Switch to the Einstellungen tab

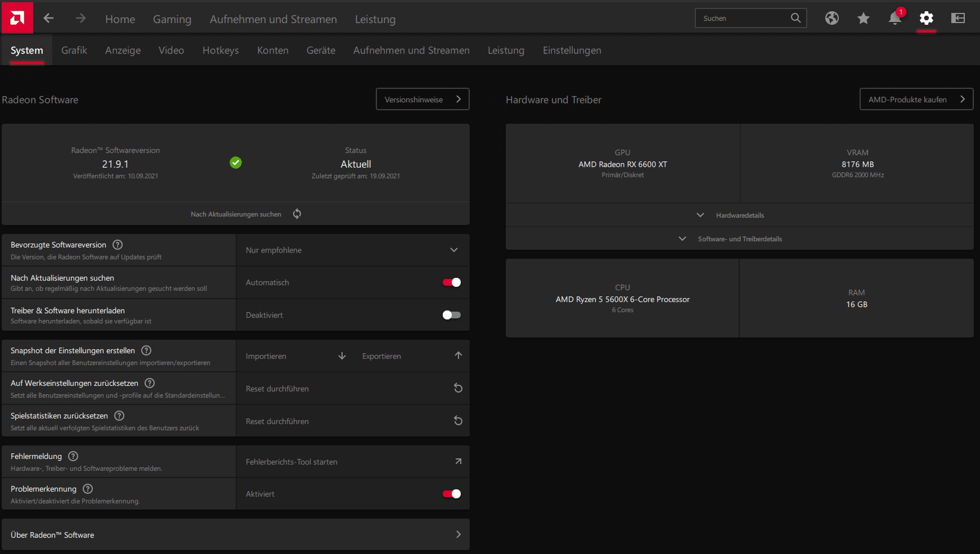pos(572,50)
